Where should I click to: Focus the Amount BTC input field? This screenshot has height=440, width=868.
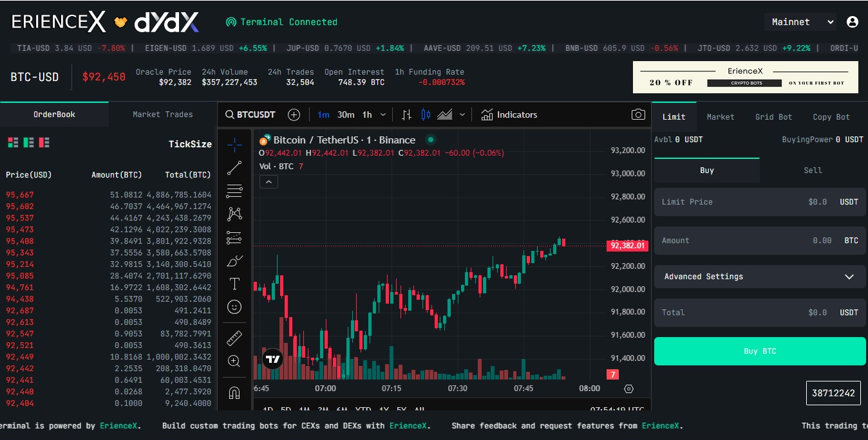760,240
